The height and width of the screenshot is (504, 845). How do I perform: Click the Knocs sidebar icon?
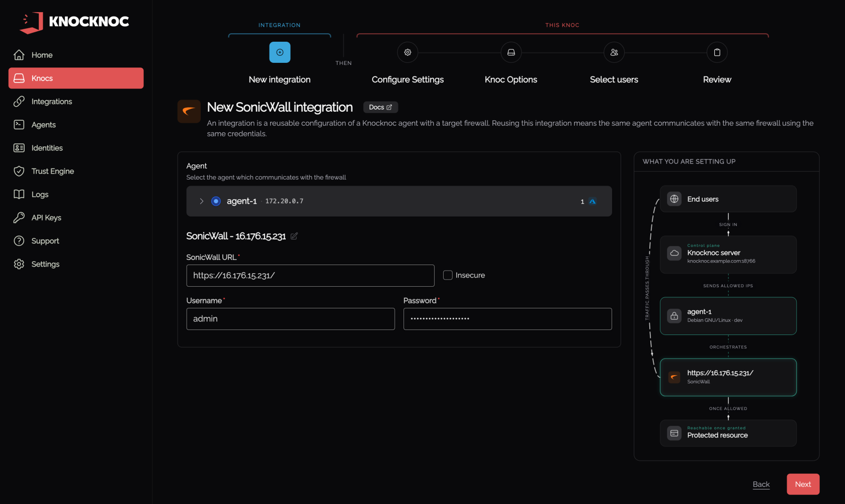(x=19, y=78)
